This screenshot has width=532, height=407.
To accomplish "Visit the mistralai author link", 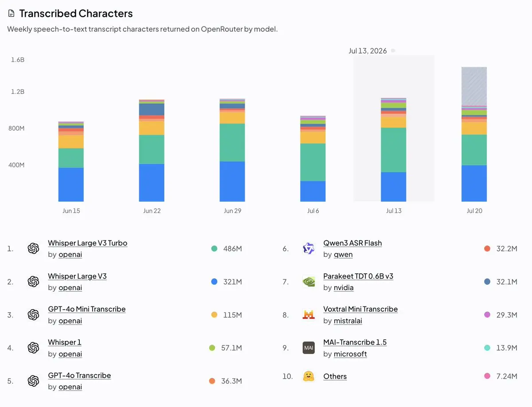I will [x=348, y=321].
